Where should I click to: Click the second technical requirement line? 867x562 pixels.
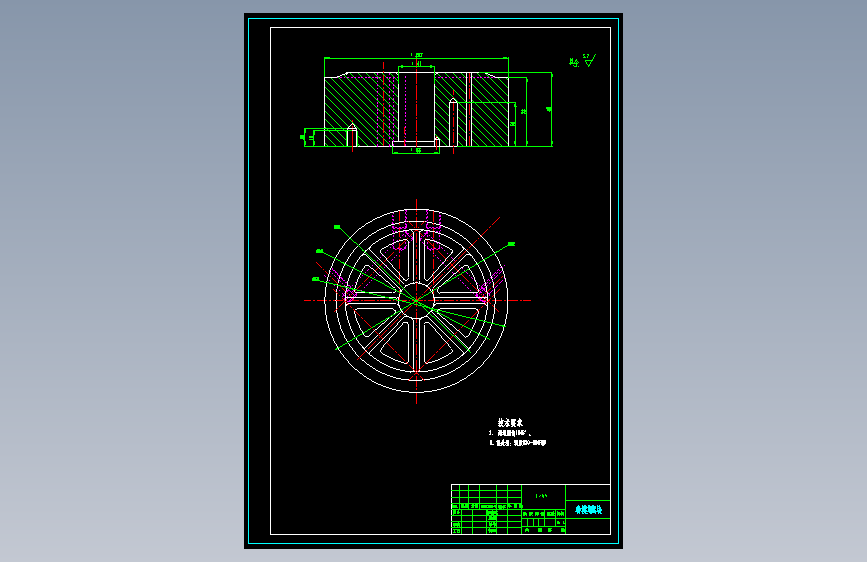(x=518, y=443)
